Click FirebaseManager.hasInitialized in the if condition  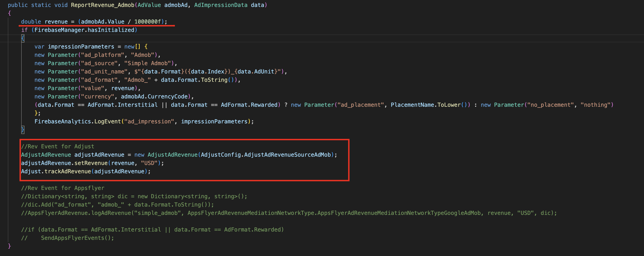pos(84,30)
